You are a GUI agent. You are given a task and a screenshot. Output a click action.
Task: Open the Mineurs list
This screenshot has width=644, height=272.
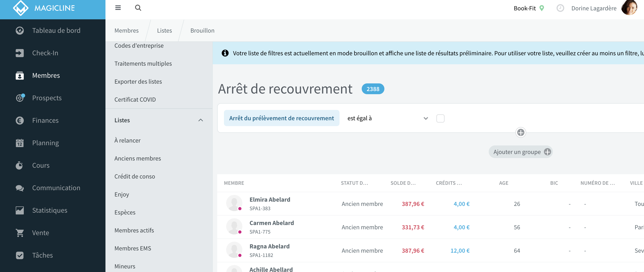coord(125,266)
